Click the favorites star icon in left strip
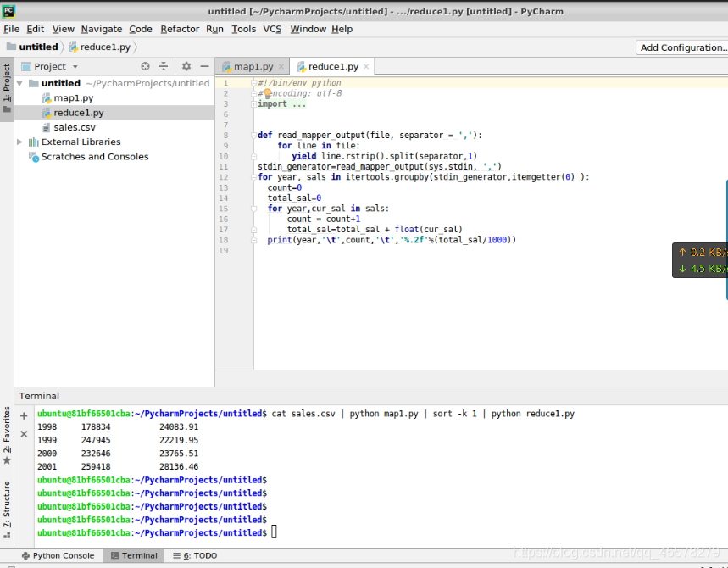 [7, 460]
